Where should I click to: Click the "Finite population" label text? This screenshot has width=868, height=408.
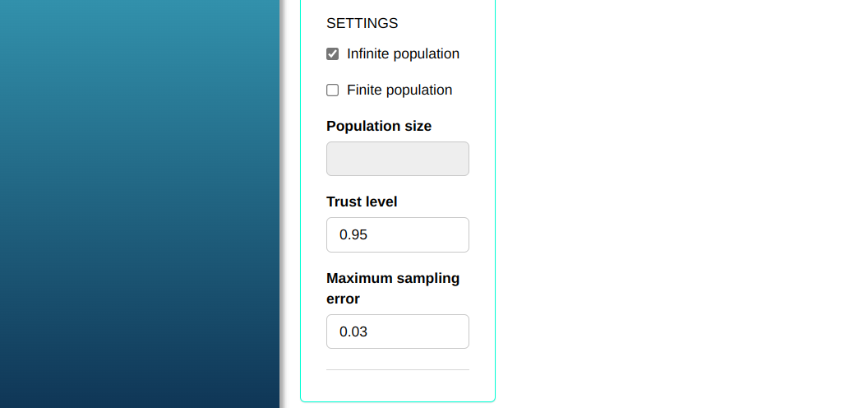click(399, 90)
